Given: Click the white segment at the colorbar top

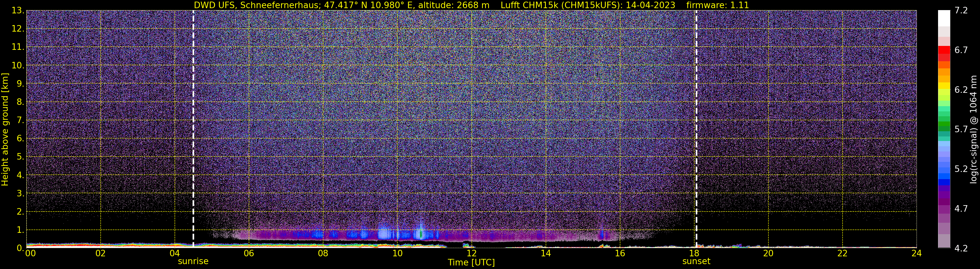Looking at the screenshot, I should 944,18.
